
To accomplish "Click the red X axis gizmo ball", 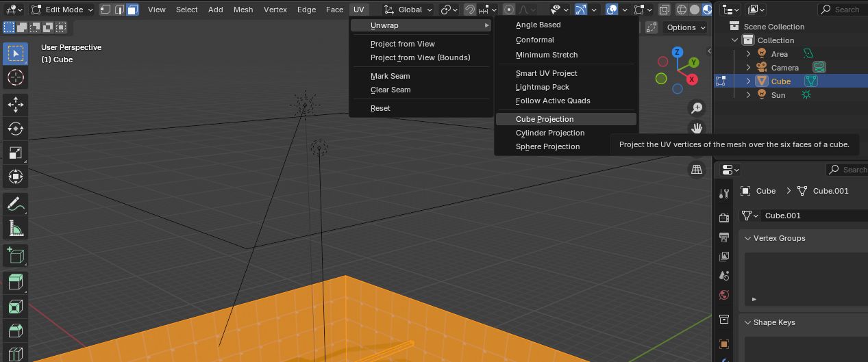I will 692,79.
